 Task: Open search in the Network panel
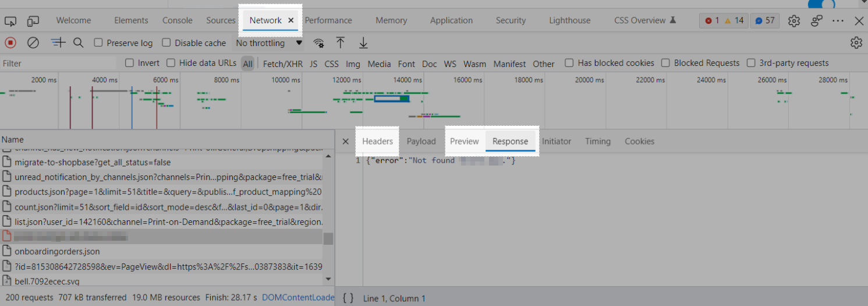click(79, 43)
